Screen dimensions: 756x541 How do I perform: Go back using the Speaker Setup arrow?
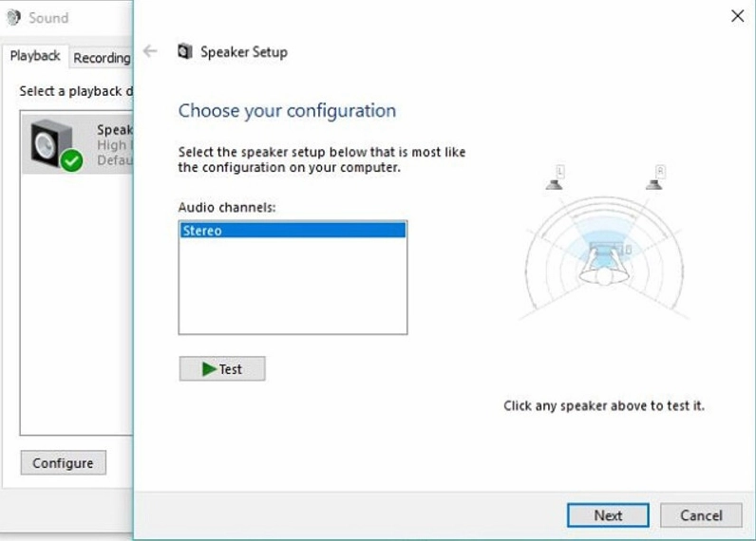150,51
